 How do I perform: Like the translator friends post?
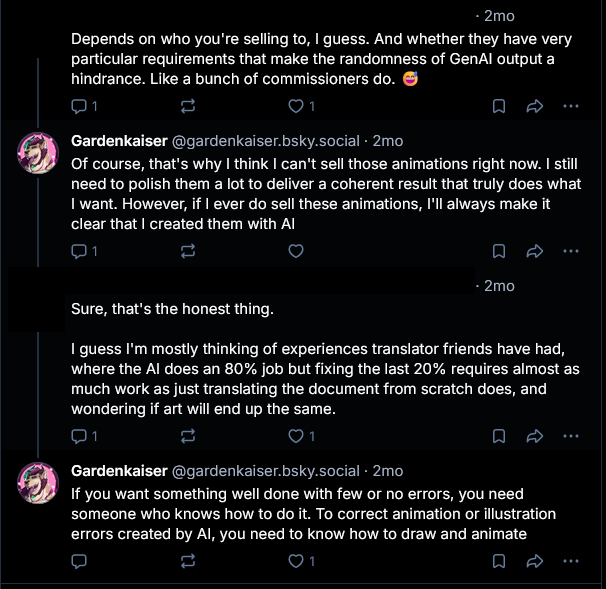click(x=295, y=436)
